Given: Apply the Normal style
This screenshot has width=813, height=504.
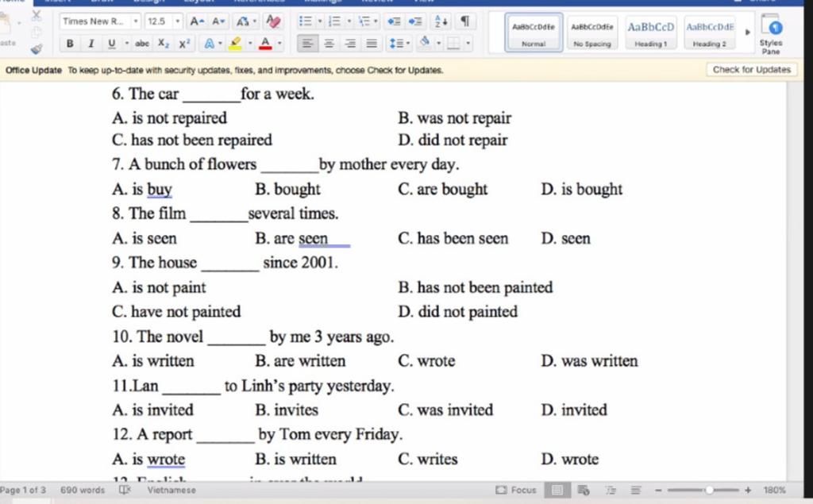Looking at the screenshot, I should [x=534, y=33].
